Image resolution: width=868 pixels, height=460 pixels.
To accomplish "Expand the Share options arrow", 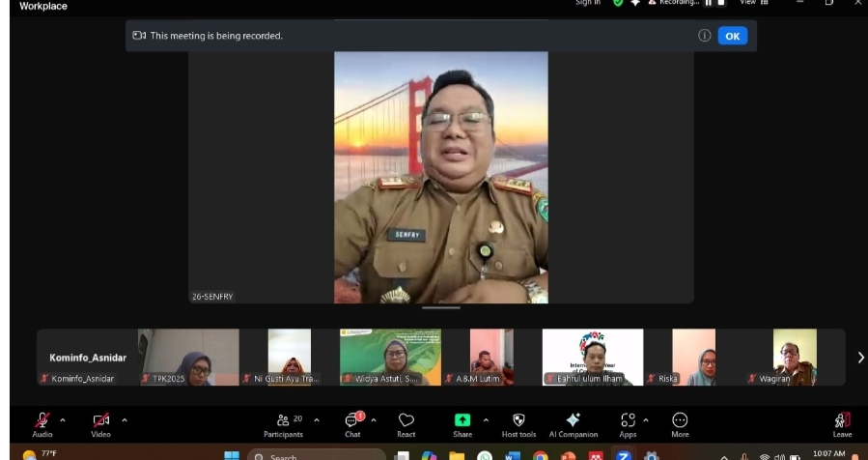I will coord(486,419).
